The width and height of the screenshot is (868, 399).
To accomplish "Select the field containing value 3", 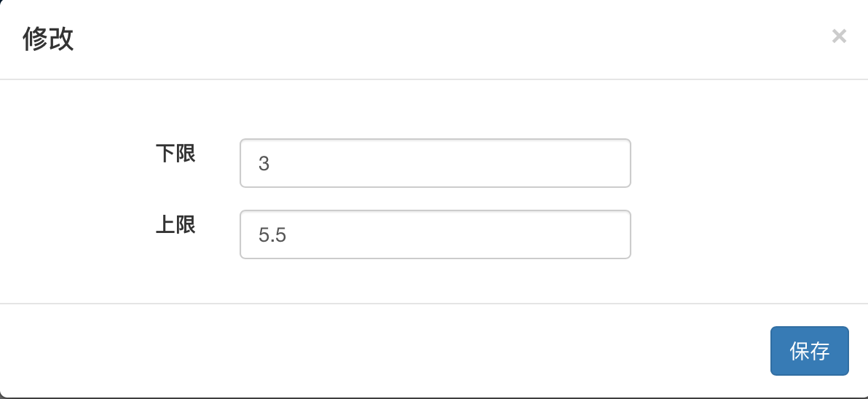I will point(435,163).
